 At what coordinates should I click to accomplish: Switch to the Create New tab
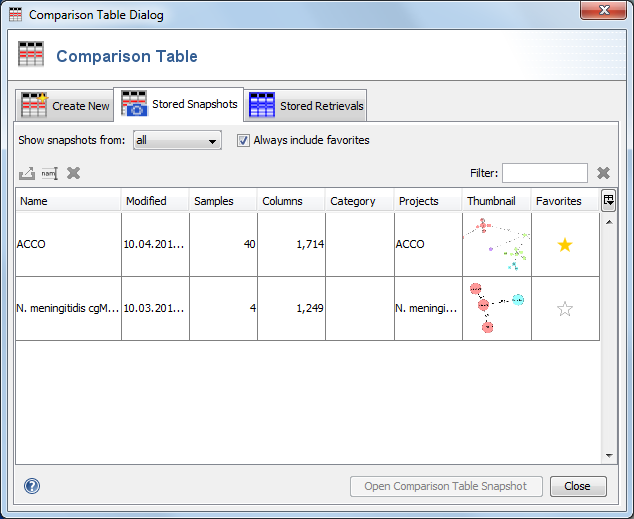pos(66,105)
